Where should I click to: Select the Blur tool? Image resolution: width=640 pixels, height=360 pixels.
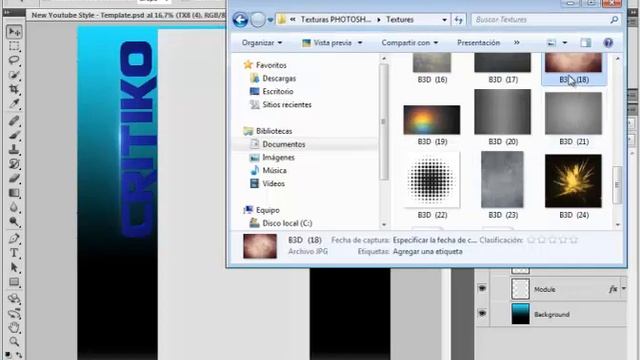14,207
